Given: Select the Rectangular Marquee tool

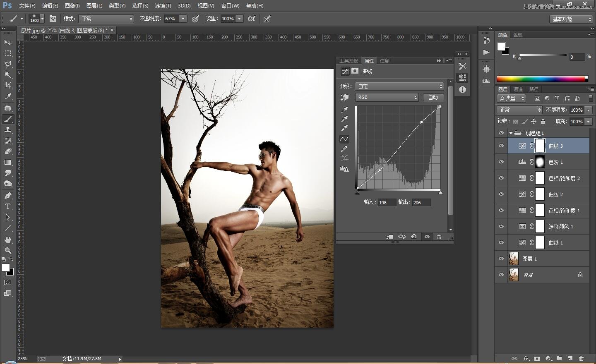Looking at the screenshot, I should point(8,53).
